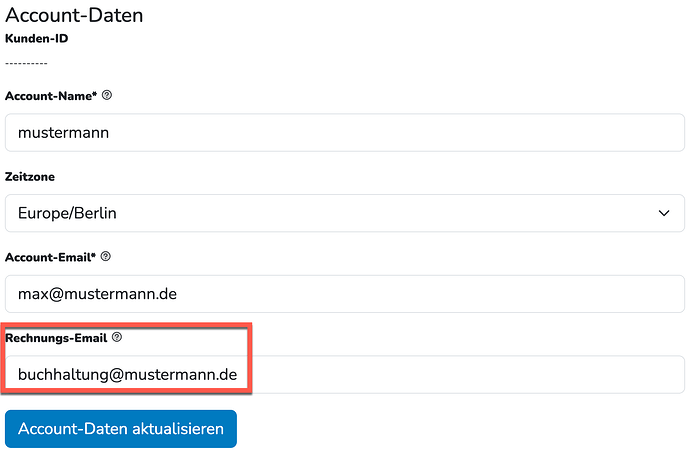
Task: Click the Account-Daten aktualisieren button
Action: pyautogui.click(x=121, y=429)
